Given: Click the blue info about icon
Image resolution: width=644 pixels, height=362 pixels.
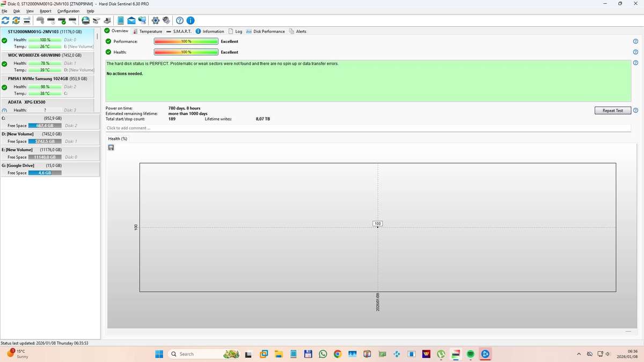Looking at the screenshot, I should click(190, 20).
